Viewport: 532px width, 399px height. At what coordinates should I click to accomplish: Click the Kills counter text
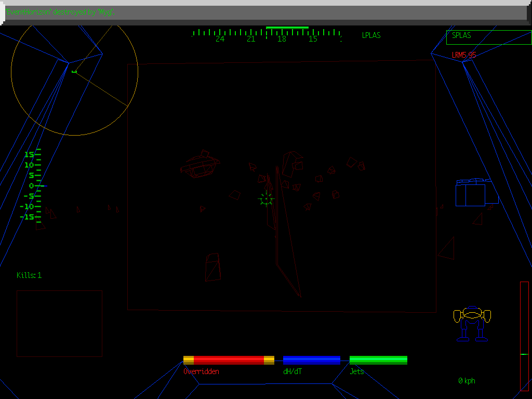(x=29, y=275)
